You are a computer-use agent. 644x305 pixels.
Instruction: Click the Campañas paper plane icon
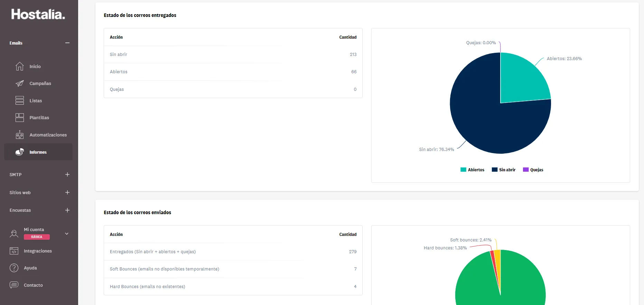coord(20,83)
